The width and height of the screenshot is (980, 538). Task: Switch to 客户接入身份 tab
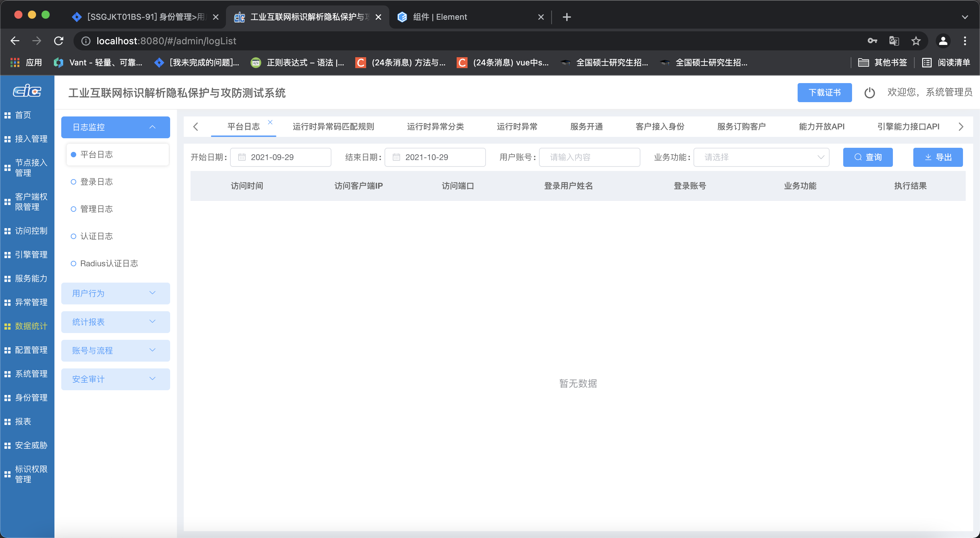click(660, 127)
